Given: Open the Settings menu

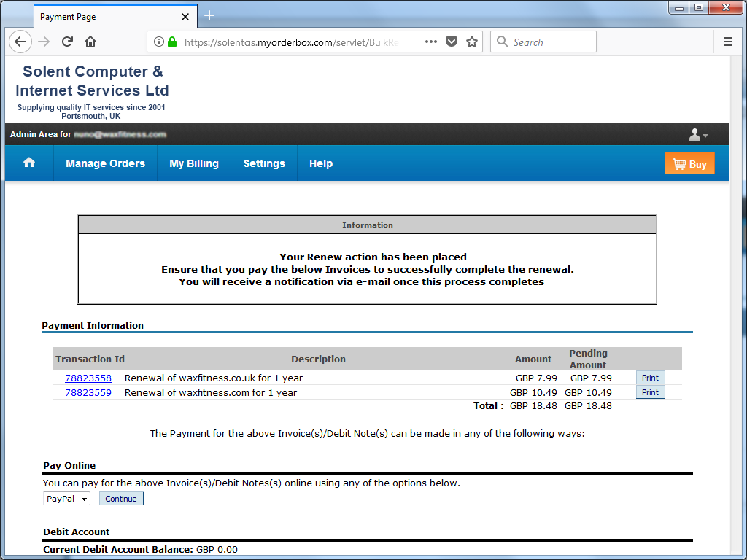Looking at the screenshot, I should [x=264, y=163].
